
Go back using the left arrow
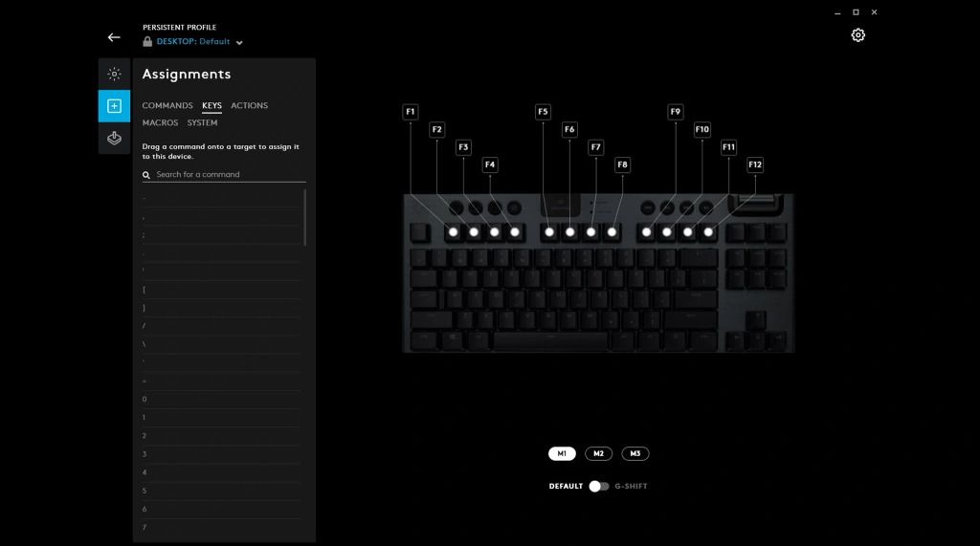pyautogui.click(x=114, y=37)
